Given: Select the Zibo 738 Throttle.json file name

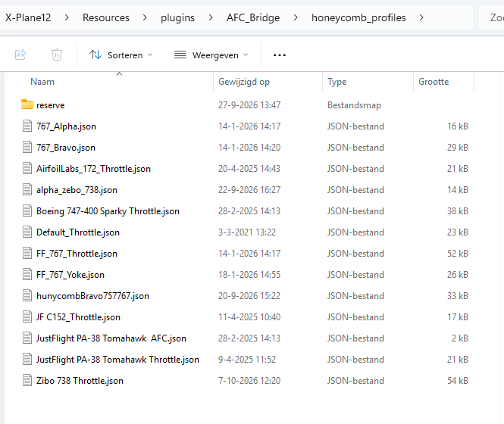Looking at the screenshot, I should [80, 381].
